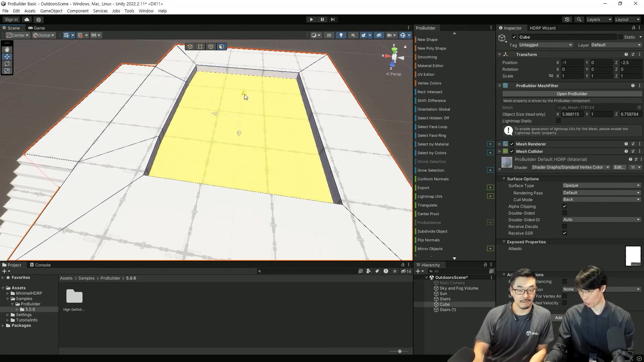
Task: Enable the Lightmap Static checkbox
Action: click(558, 121)
